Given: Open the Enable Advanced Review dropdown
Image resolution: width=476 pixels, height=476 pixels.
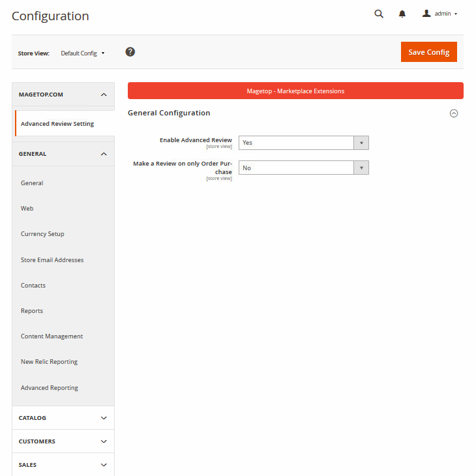Looking at the screenshot, I should [303, 143].
